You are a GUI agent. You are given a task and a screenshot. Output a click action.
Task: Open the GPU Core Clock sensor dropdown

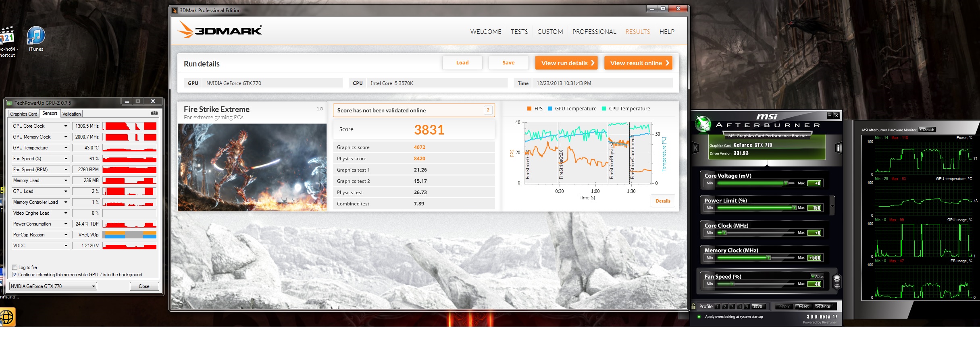click(x=66, y=126)
